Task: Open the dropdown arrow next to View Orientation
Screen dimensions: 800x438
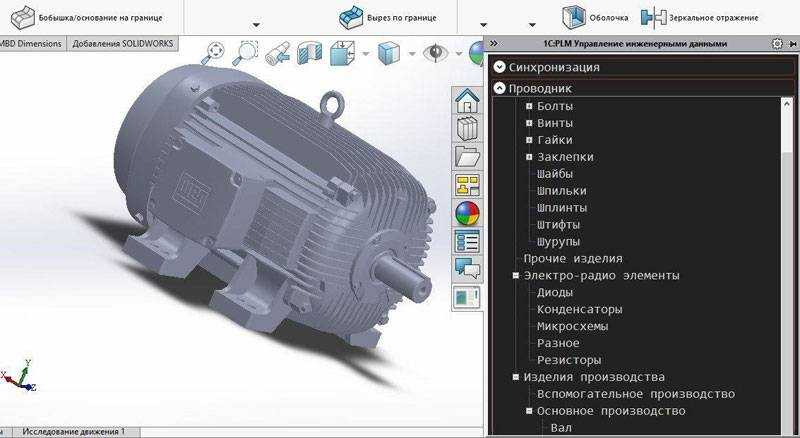Action: (366, 54)
